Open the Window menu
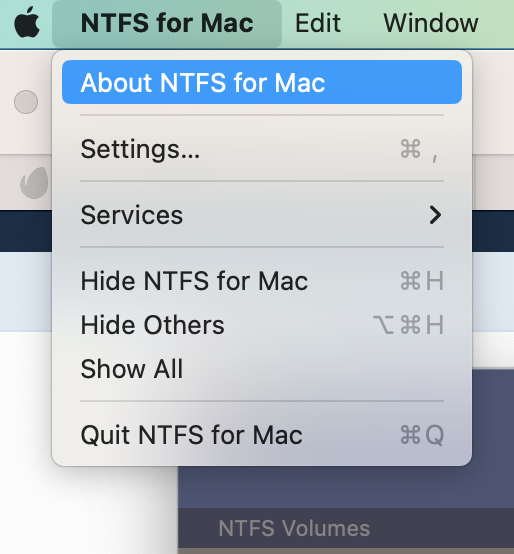The width and height of the screenshot is (514, 554). 431,24
